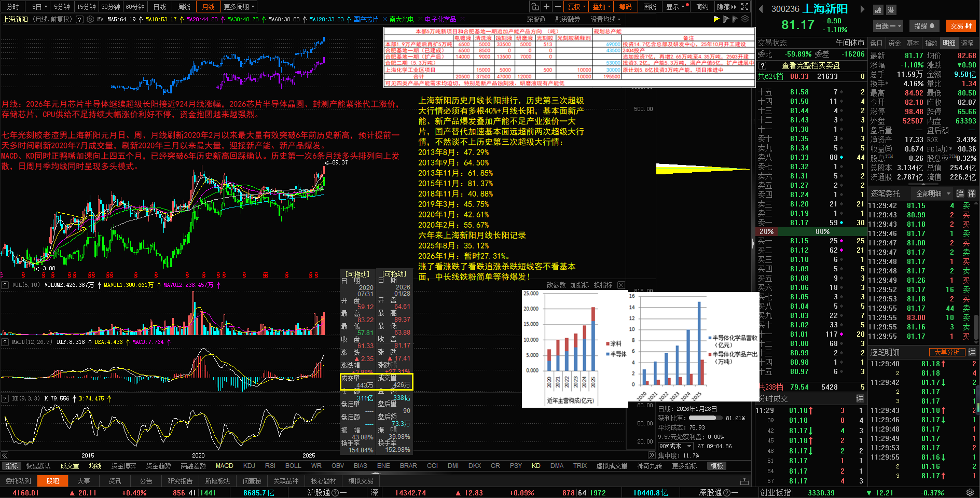
Task: Click the 隐藏 hide panel button
Action: point(726,7)
